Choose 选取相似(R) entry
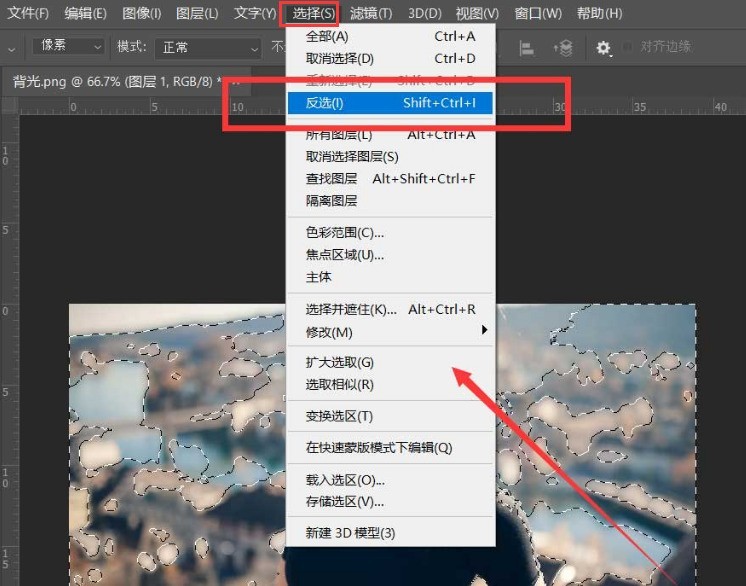 pos(390,384)
